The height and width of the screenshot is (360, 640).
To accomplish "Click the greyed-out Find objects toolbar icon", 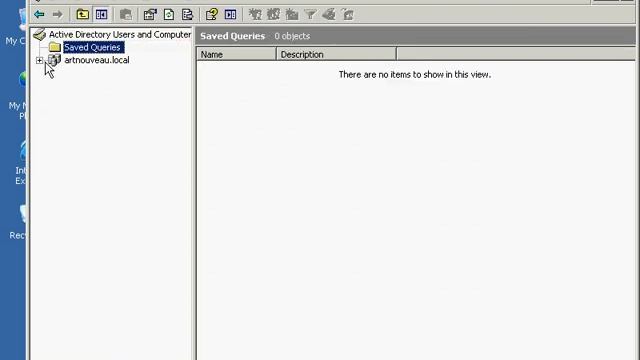I will click(x=329, y=15).
